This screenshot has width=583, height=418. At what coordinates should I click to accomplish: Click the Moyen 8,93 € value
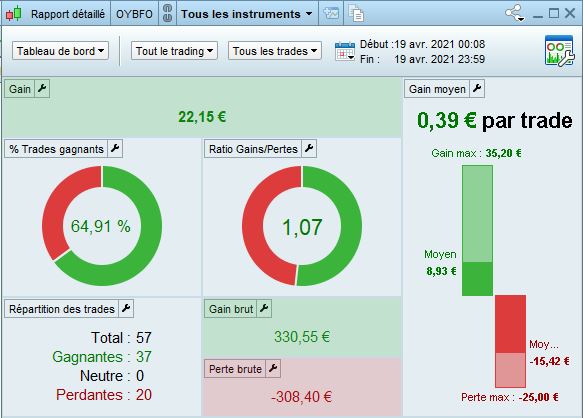click(441, 271)
